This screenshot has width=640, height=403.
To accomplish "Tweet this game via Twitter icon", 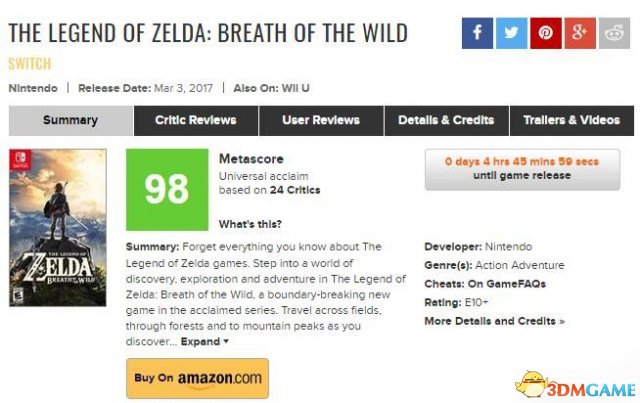I will [511, 33].
